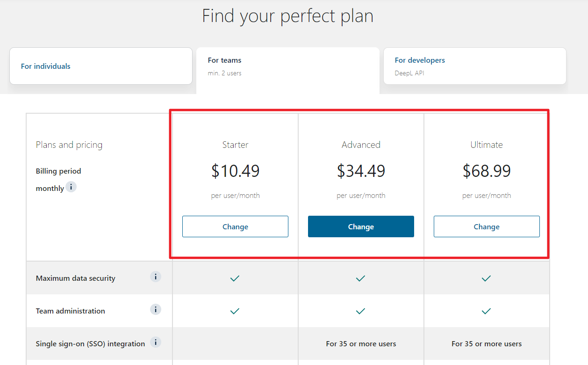Open the Billing period monthly info icon
This screenshot has width=588, height=365.
(71, 187)
